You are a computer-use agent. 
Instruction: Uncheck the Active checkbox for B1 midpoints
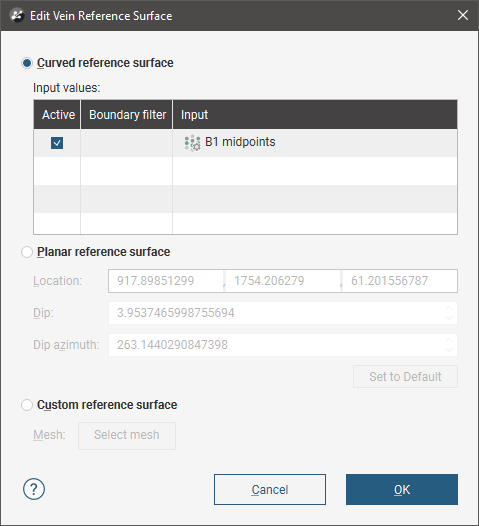57,143
